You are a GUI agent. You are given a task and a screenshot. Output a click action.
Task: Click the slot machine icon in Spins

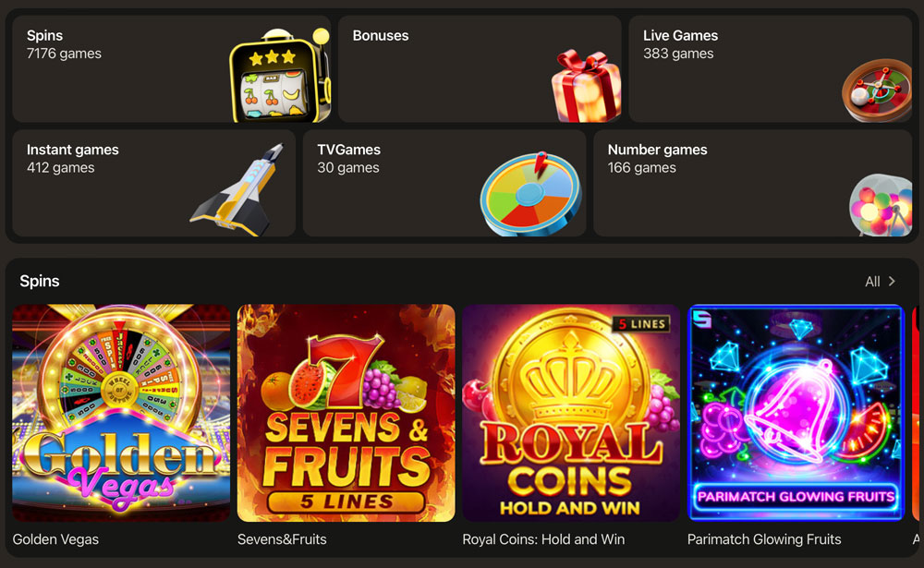point(279,75)
